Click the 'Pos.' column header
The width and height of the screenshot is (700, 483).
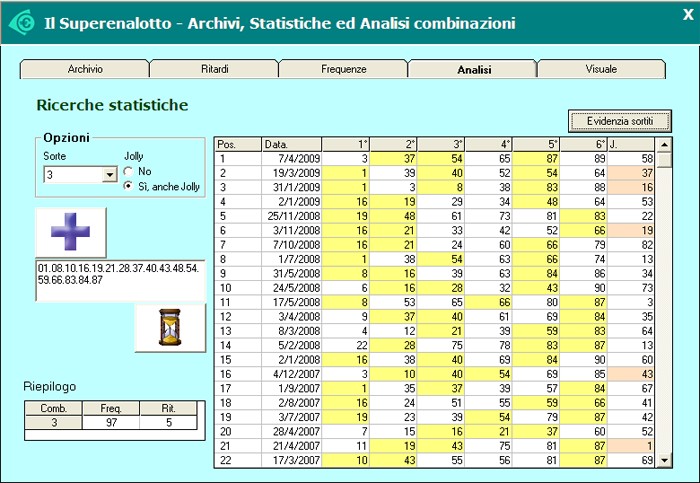[x=238, y=144]
